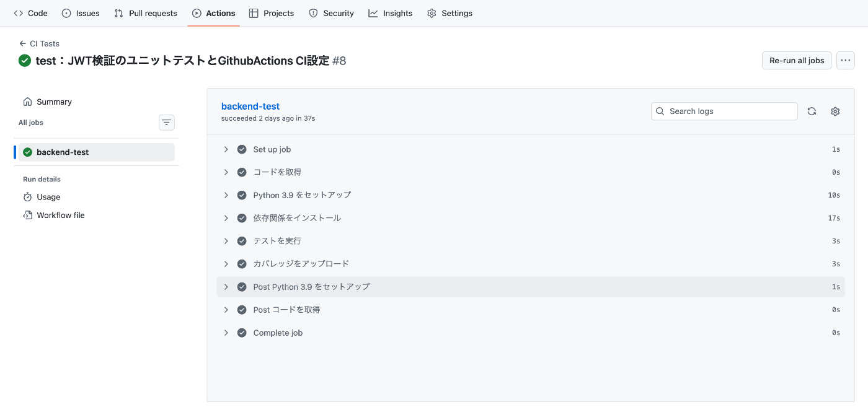The image size is (868, 415).
Task: Switch to the Pull requests tab
Action: tap(146, 13)
